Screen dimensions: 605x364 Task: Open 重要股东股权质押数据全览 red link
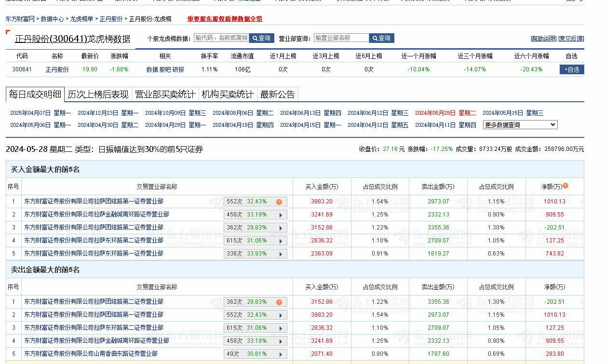[x=225, y=19]
